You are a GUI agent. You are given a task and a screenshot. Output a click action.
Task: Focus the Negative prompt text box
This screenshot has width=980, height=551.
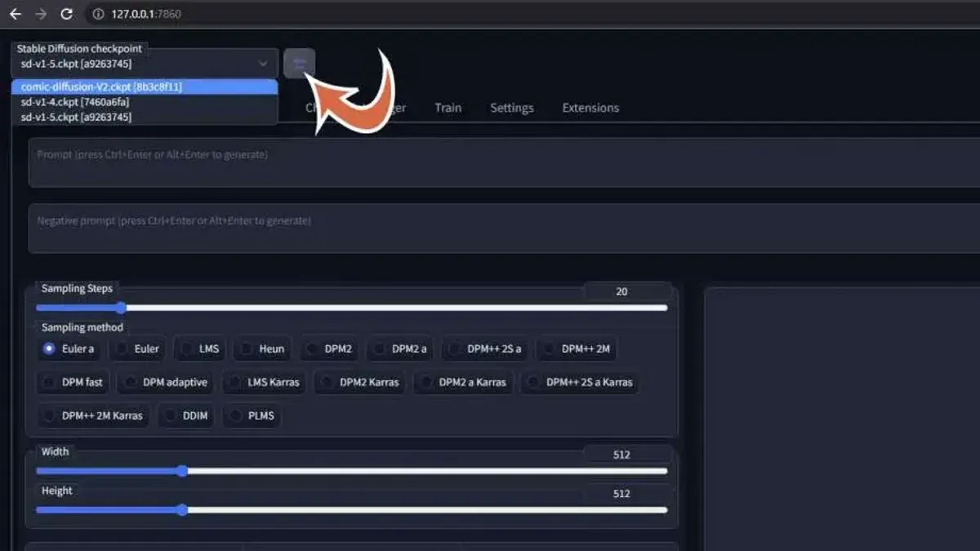click(x=504, y=229)
